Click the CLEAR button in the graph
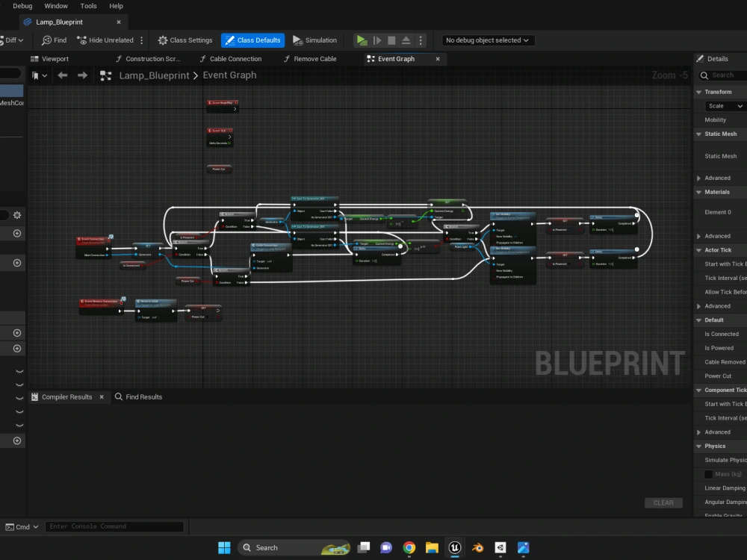Screen dimensions: 747x560 point(663,503)
